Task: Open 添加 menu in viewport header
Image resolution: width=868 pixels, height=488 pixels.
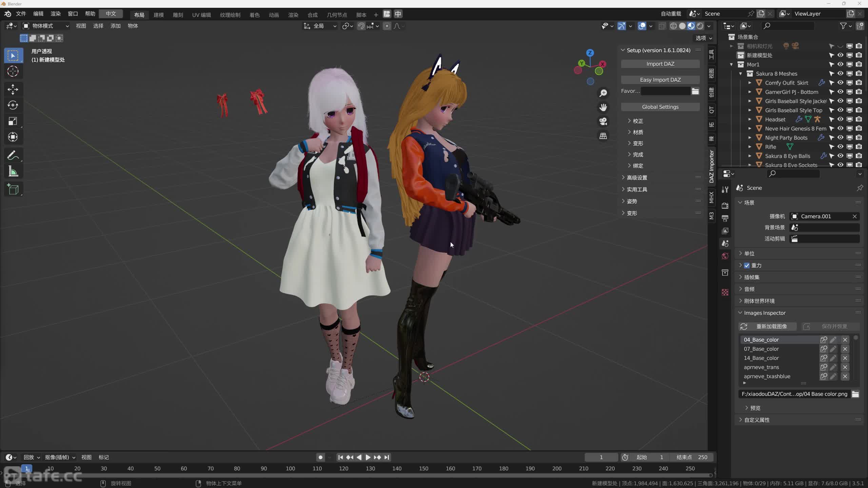Action: tap(116, 26)
